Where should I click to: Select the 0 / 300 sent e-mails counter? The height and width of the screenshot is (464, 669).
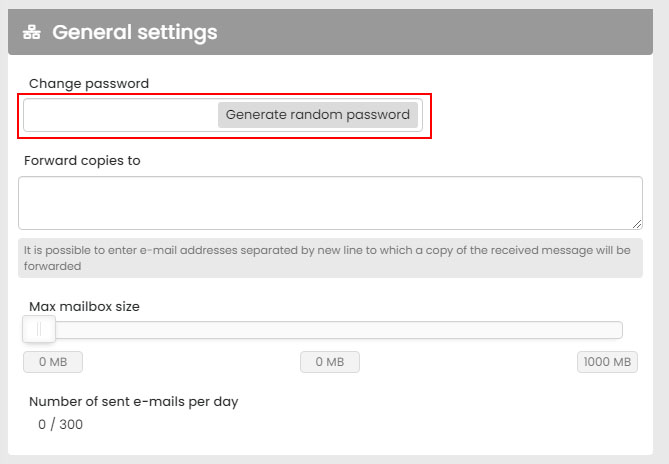click(x=60, y=425)
